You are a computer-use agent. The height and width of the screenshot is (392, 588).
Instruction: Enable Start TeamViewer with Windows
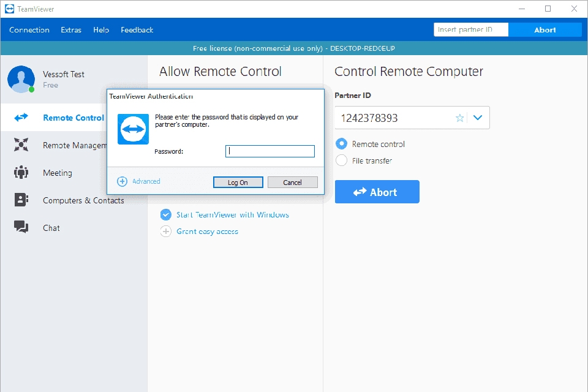point(165,214)
